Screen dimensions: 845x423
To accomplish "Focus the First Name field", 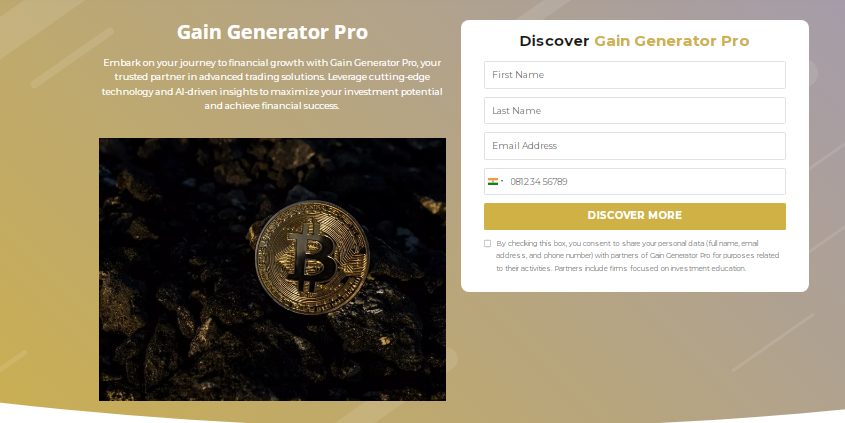I will (634, 75).
